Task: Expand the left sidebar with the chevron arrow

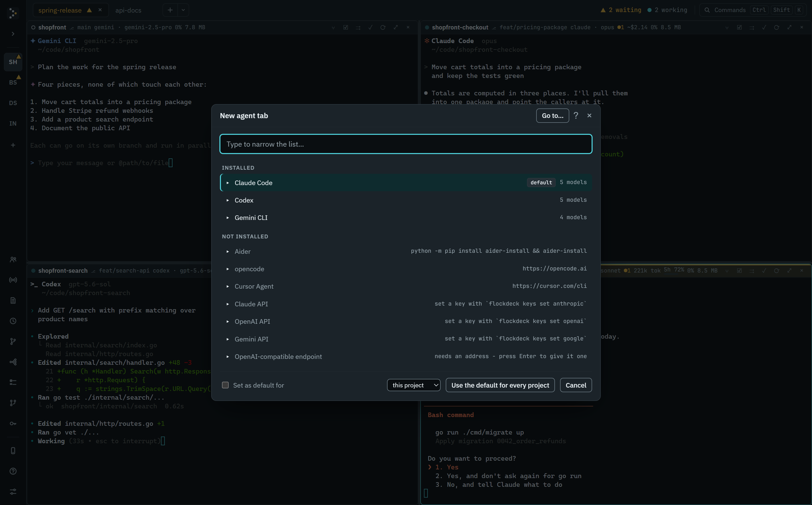Action: click(13, 34)
